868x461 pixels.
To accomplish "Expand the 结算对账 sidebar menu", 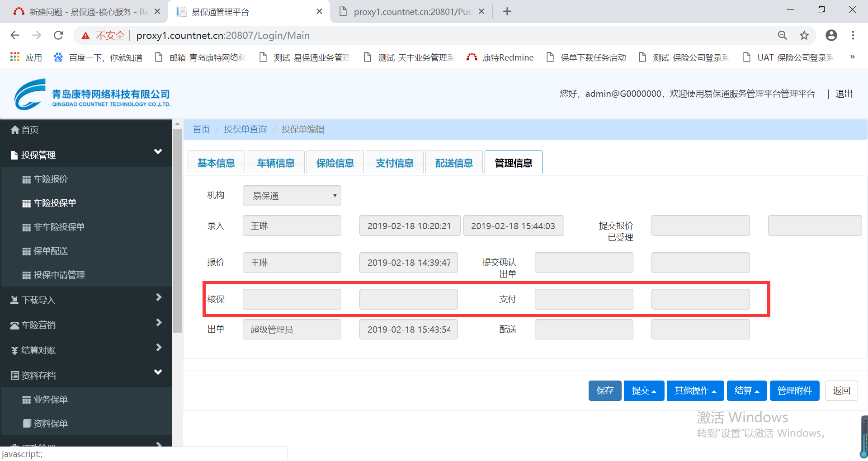I will (x=86, y=350).
